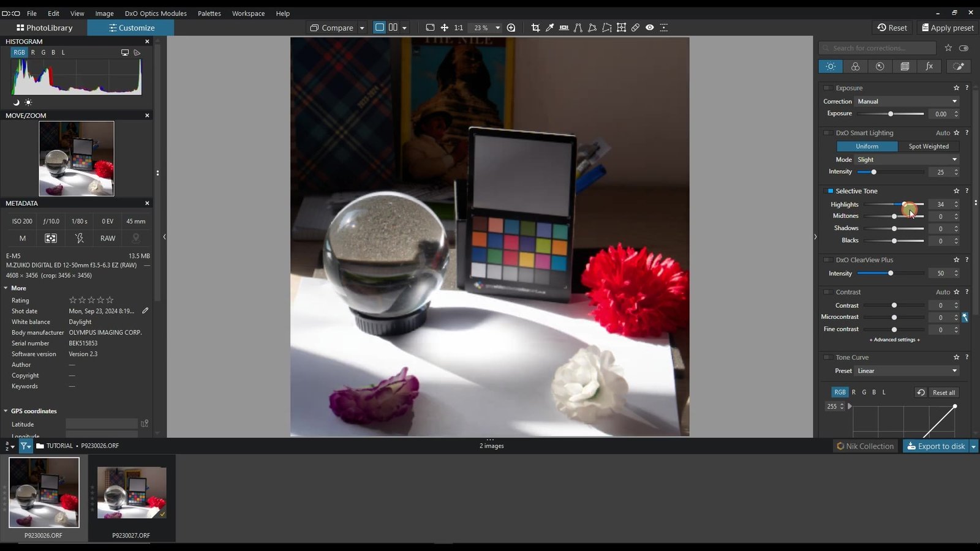This screenshot has height=551, width=980.
Task: Expand the Compare options dropdown arrow
Action: click(362, 28)
